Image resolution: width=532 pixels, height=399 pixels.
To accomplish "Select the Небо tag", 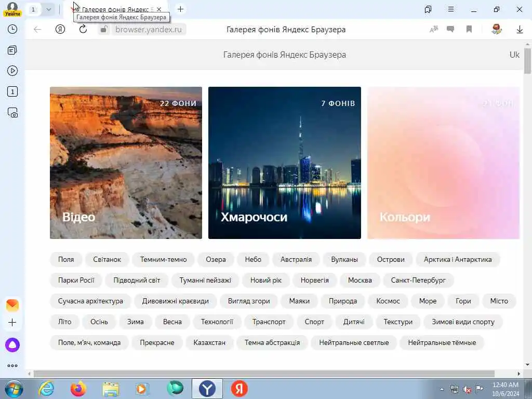I will coord(253,260).
